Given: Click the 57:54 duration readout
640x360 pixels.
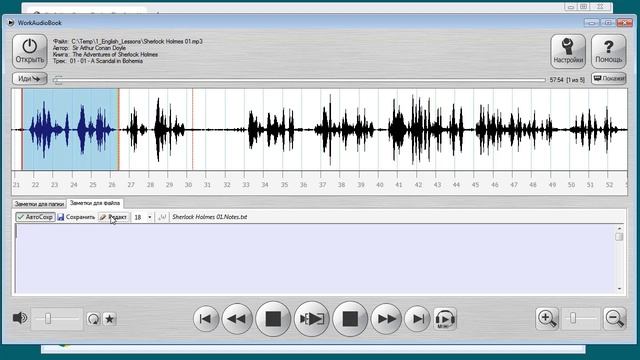Looking at the screenshot, I should (556, 80).
